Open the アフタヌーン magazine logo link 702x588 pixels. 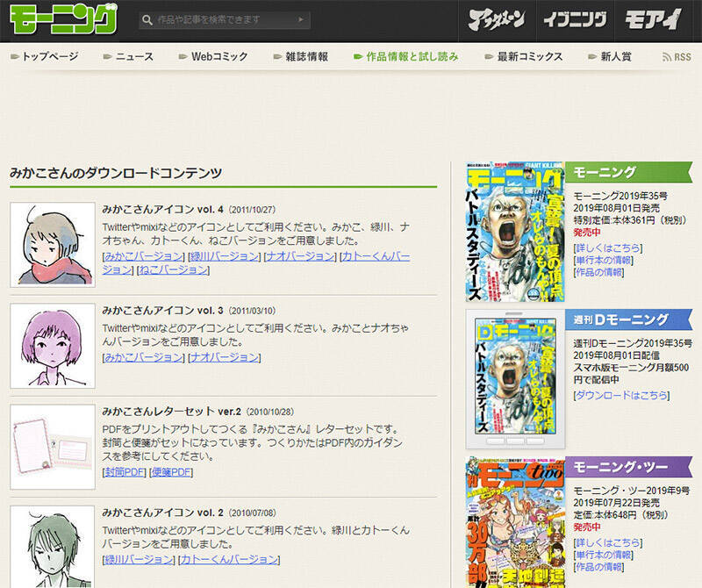point(496,19)
